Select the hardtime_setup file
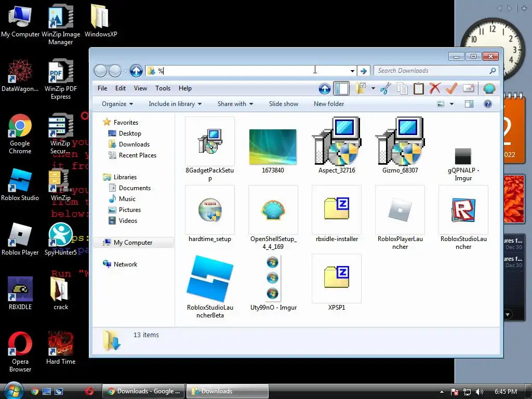The image size is (532, 399). [x=210, y=214]
